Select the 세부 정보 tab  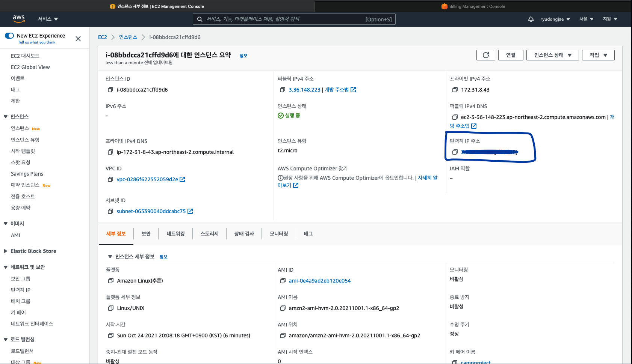(116, 234)
